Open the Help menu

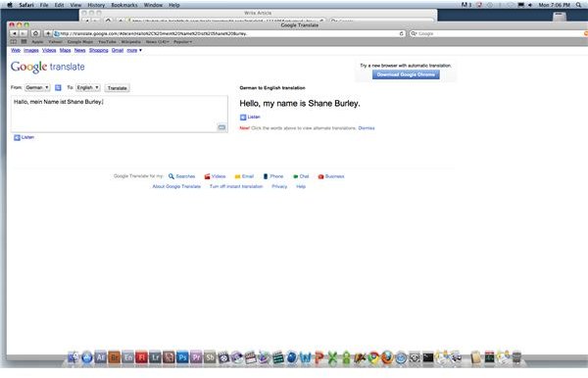174,5
